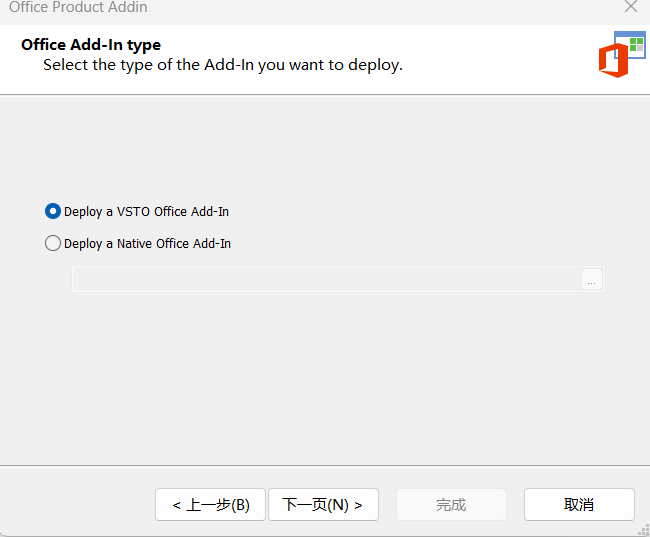This screenshot has width=650, height=537.
Task: Click the empty add-in path text field
Action: [x=326, y=280]
